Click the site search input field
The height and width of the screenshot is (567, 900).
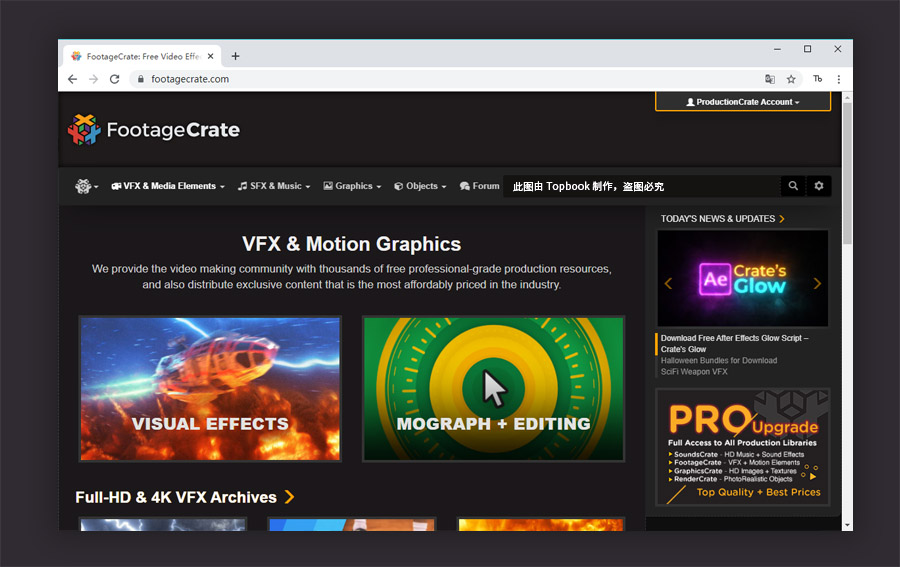641,186
